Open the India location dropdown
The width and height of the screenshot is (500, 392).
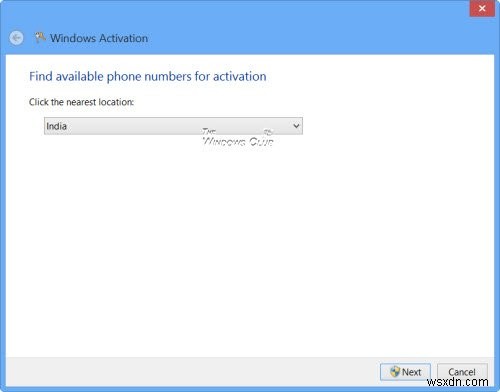coord(173,126)
